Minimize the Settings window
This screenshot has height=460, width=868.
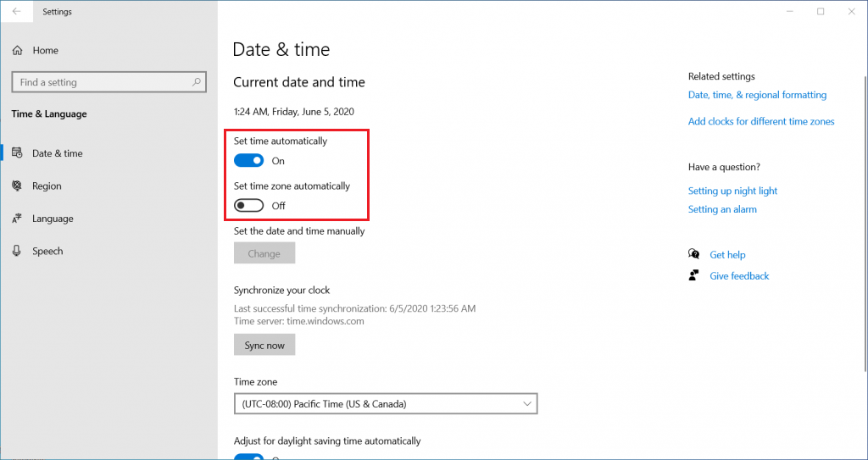[x=788, y=12]
